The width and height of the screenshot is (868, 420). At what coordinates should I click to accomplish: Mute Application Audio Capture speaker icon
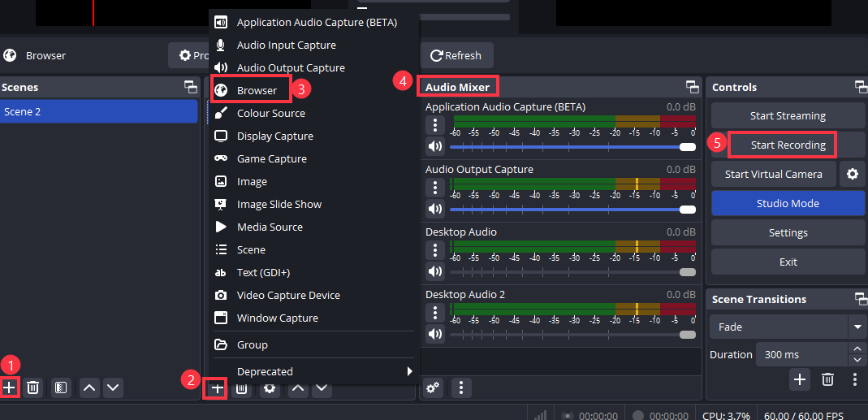(x=435, y=146)
